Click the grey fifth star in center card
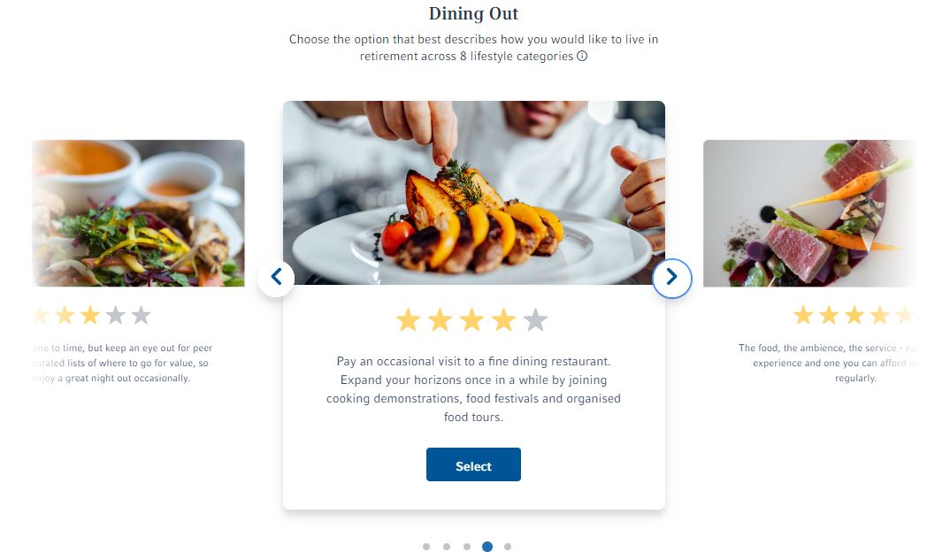The height and width of the screenshot is (560, 950). tap(535, 319)
